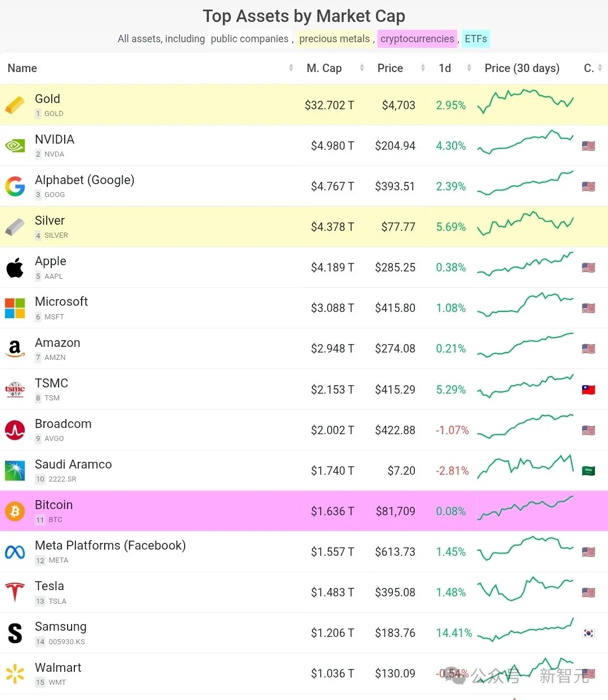Screen dimensions: 608x700
Task: Click the Taiwan flag in TSMC row
Action: (x=588, y=390)
